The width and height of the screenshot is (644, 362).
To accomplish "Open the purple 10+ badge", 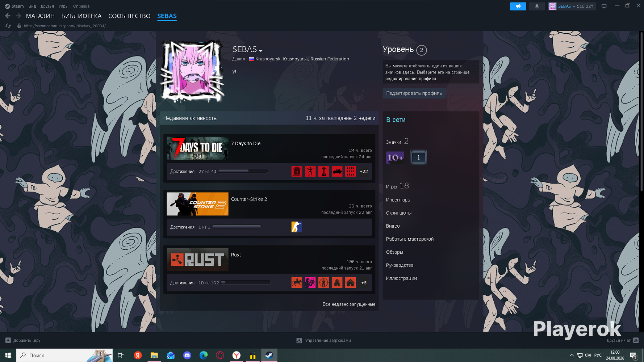I will 395,157.
